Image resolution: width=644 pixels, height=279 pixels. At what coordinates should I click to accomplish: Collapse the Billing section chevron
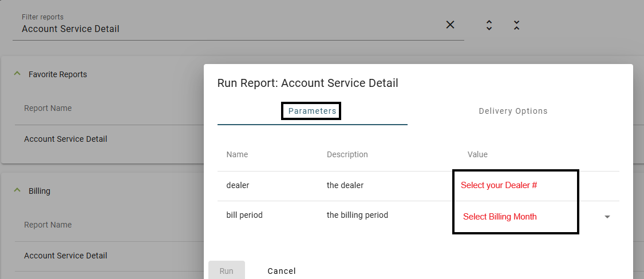pyautogui.click(x=17, y=191)
